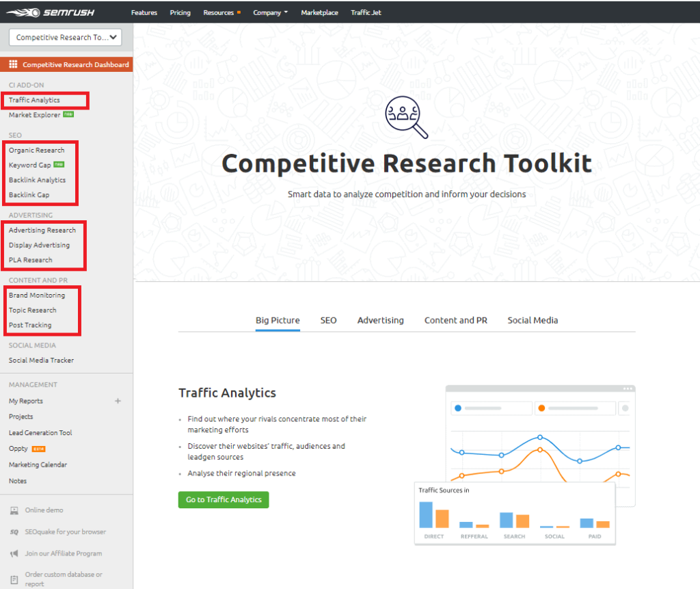Open Lead Generation Tool in the sidebar
This screenshot has width=700, height=589.
pos(40,432)
